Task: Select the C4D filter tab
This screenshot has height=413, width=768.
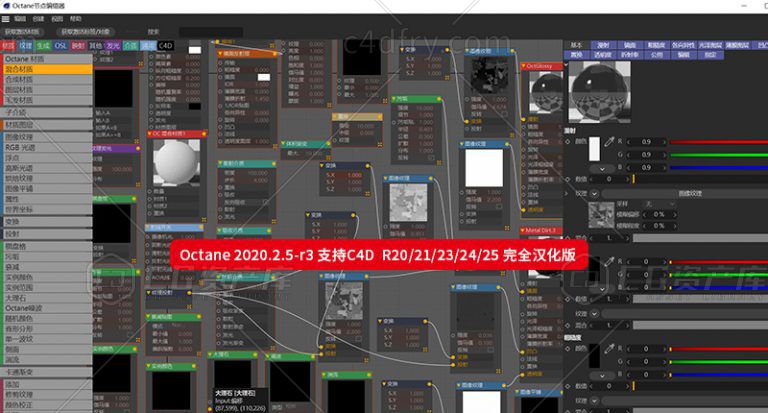Action: (165, 46)
